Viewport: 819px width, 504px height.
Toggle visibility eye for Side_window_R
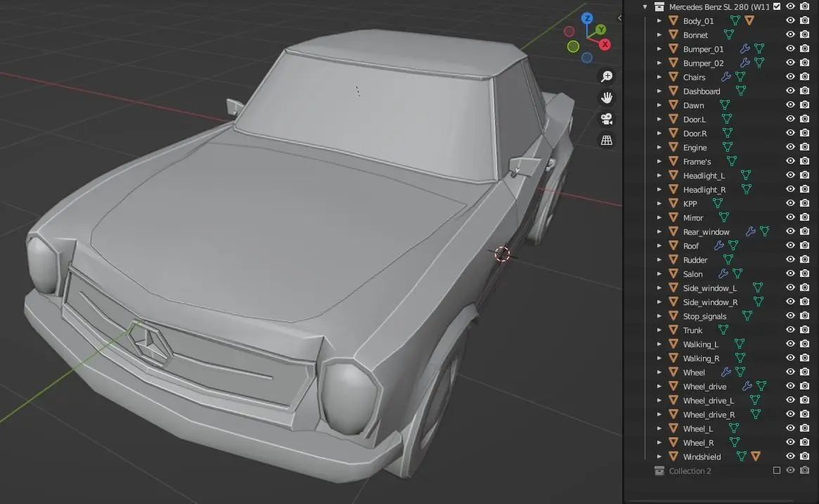coord(790,302)
